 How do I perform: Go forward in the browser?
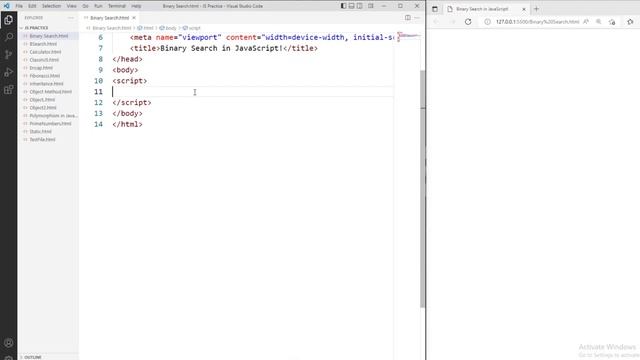452,22
